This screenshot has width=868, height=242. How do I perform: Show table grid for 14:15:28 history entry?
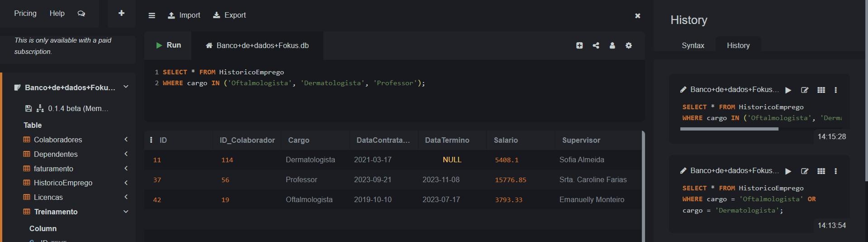tap(821, 90)
